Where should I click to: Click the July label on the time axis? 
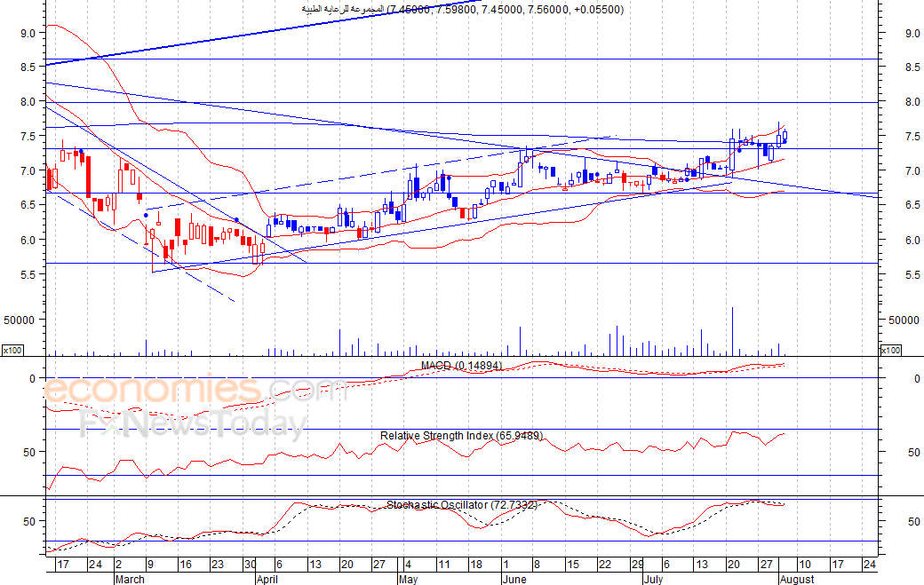coord(654,579)
